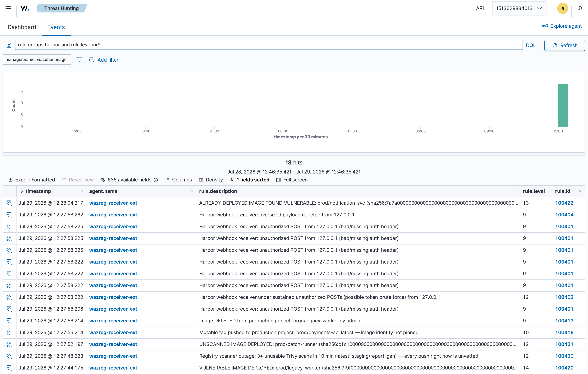Open the 1 fields sorted popover
The width and height of the screenshot is (588, 374).
pos(250,180)
